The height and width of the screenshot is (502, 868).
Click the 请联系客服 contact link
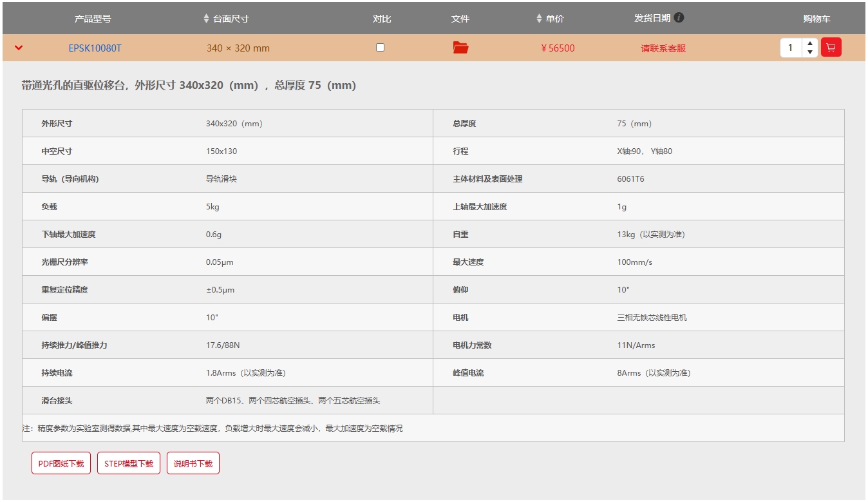(x=663, y=48)
